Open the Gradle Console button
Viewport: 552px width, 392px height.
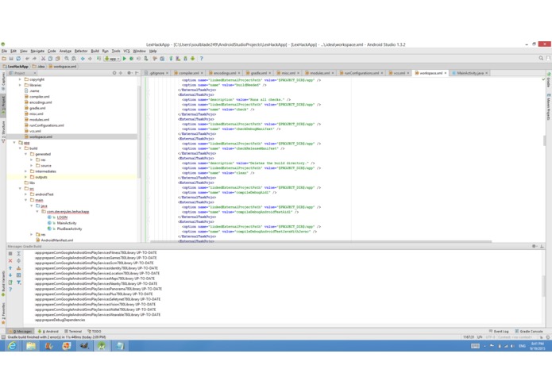click(x=529, y=331)
